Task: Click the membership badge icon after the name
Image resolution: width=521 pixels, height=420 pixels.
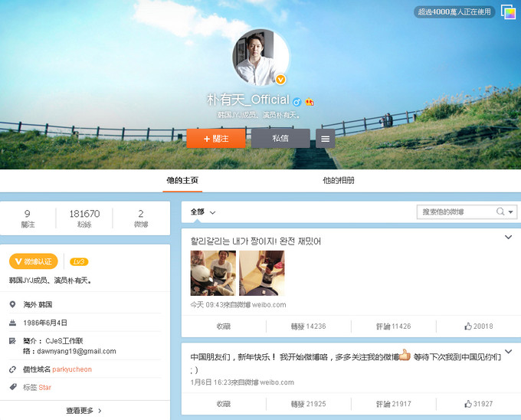Action: click(x=310, y=102)
